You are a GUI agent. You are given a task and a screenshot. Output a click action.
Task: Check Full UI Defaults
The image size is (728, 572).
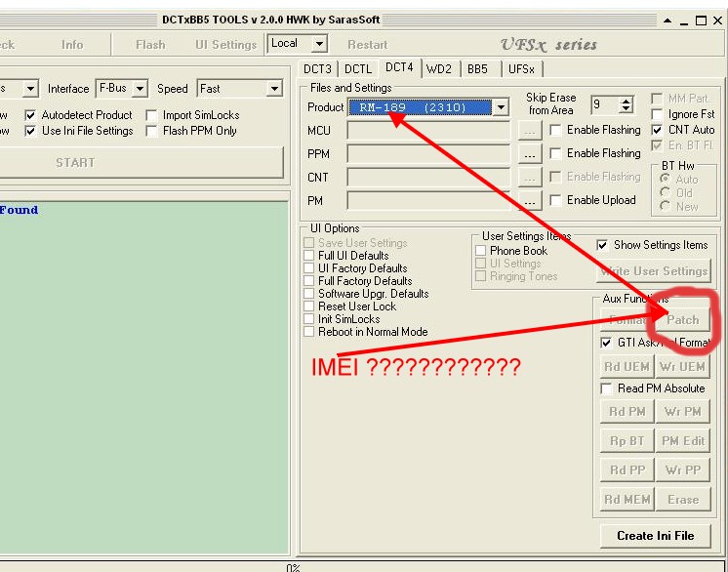308,256
